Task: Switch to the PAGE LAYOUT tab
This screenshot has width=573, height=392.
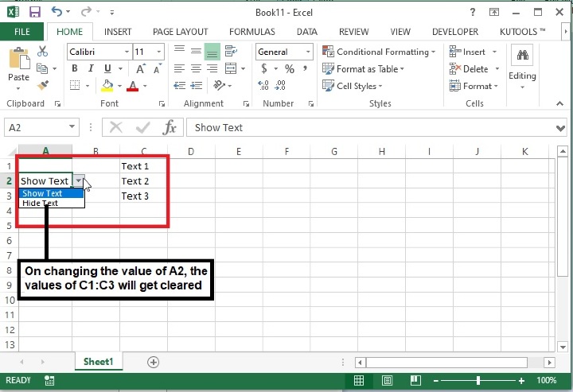Action: [180, 32]
